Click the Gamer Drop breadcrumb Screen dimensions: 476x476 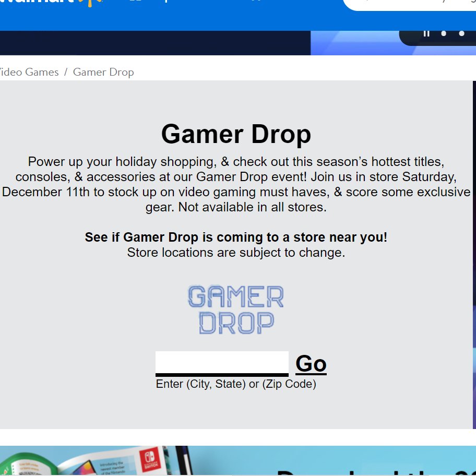[103, 72]
